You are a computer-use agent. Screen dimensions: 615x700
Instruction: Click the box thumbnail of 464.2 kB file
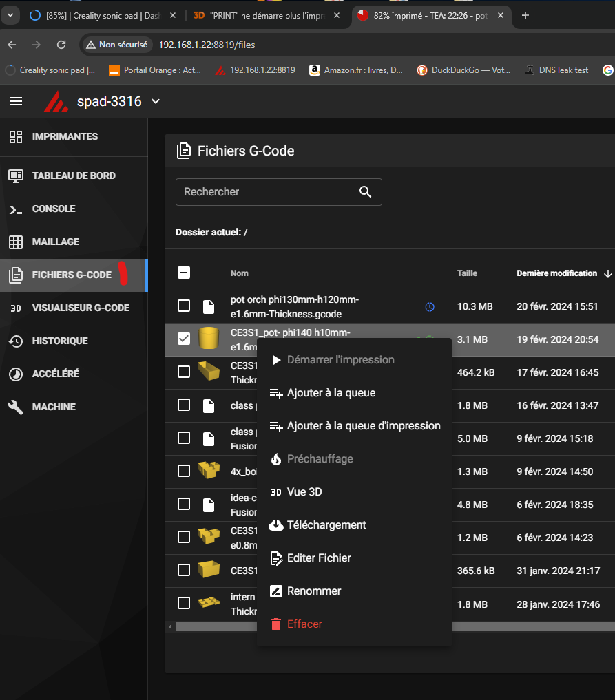(x=209, y=371)
